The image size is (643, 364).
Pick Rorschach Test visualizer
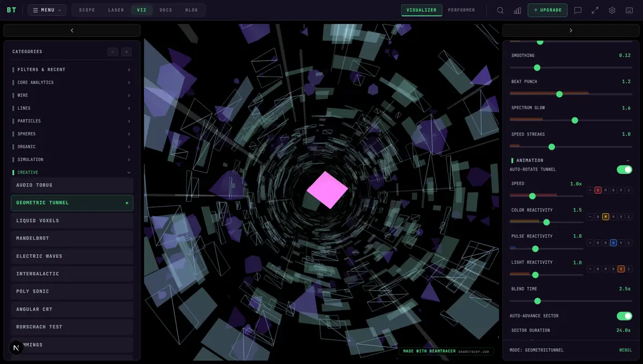[72, 327]
